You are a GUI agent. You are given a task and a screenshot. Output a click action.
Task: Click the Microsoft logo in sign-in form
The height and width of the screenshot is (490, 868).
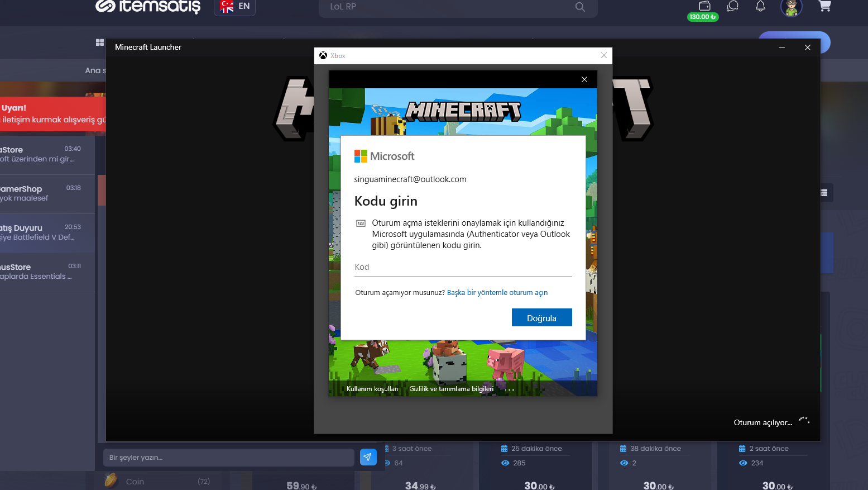[384, 156]
